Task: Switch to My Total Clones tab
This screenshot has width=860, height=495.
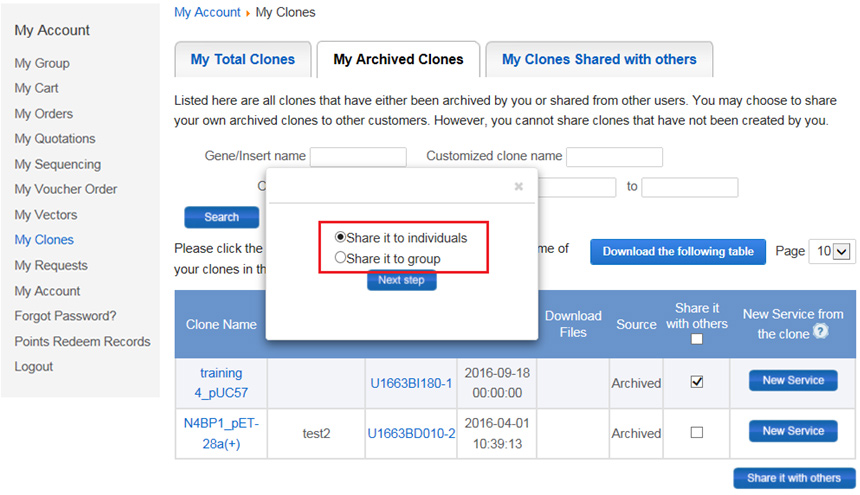Action: tap(243, 60)
